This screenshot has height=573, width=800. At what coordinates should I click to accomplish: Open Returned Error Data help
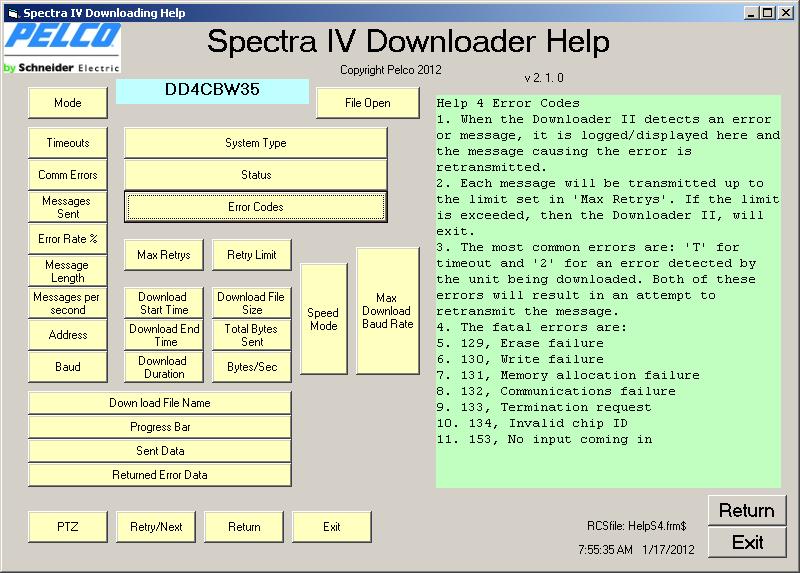[160, 475]
